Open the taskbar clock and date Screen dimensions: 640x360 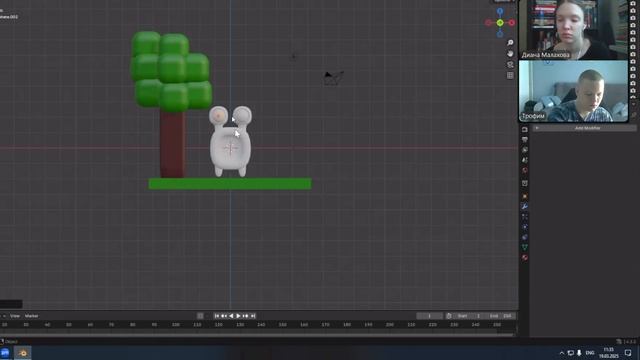coord(609,353)
